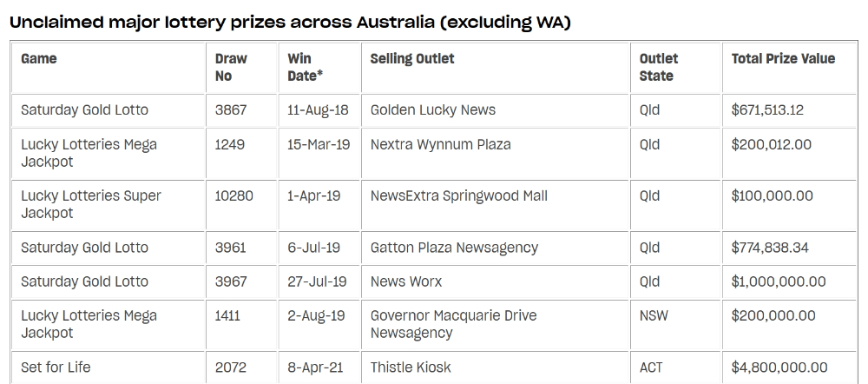
Task: Click the Draw No column header
Action: [231, 67]
